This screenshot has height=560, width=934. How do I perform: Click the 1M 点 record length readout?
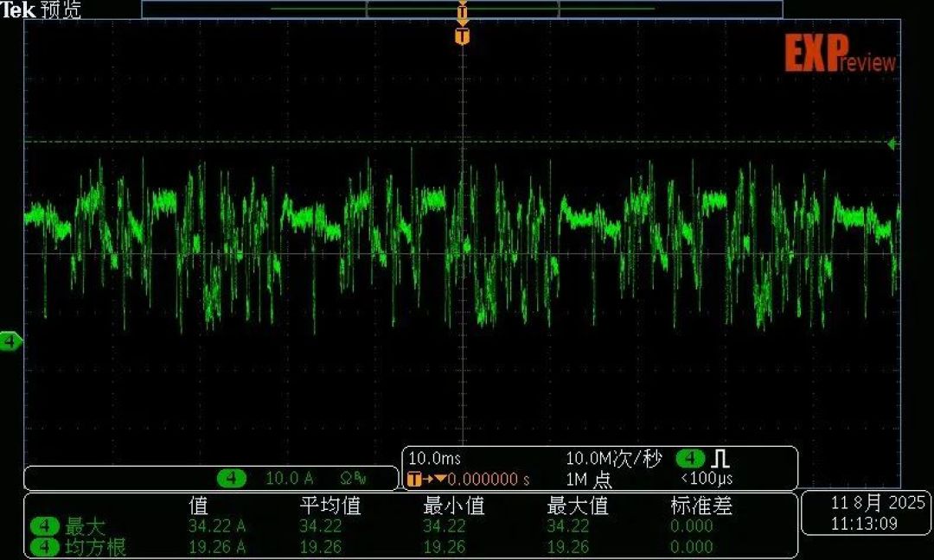pyautogui.click(x=589, y=479)
